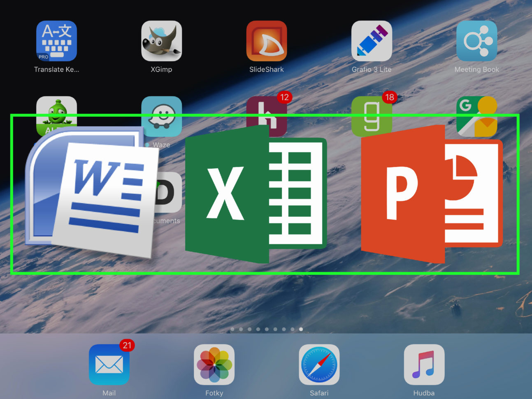
Task: Launch Waze navigation
Action: click(x=161, y=117)
